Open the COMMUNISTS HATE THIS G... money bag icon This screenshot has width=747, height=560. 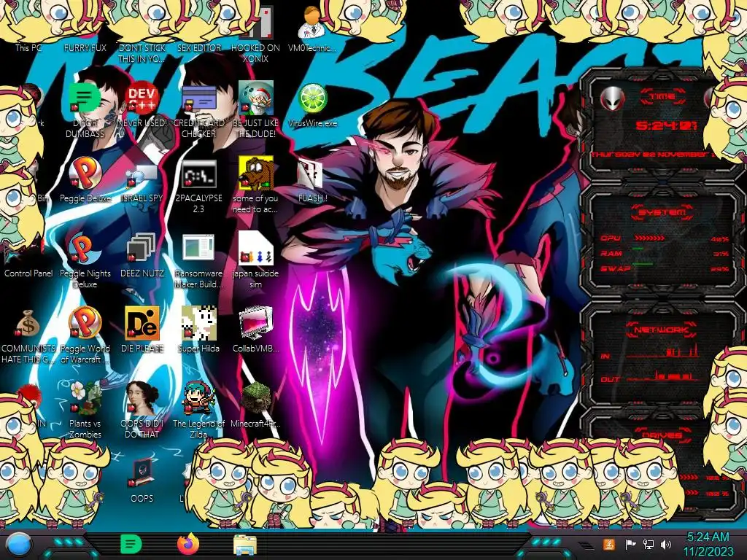28,336
